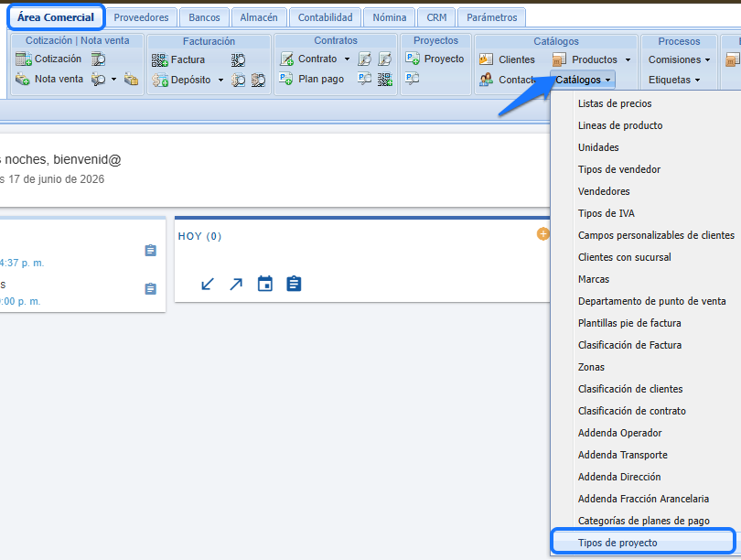
Task: Switch to the Bancos tab
Action: (x=204, y=17)
